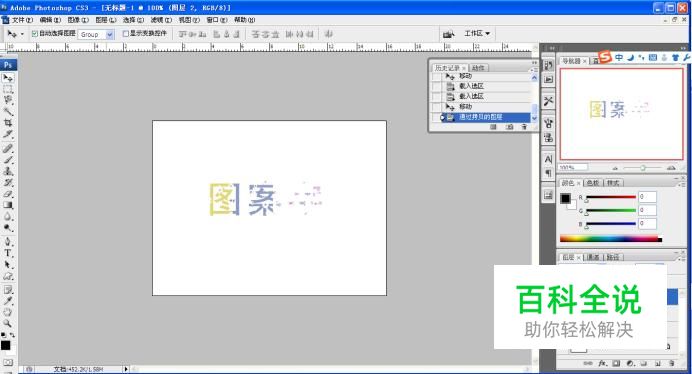The height and width of the screenshot is (374, 692).
Task: Open Clone Source icon in dock
Action: [x=548, y=137]
